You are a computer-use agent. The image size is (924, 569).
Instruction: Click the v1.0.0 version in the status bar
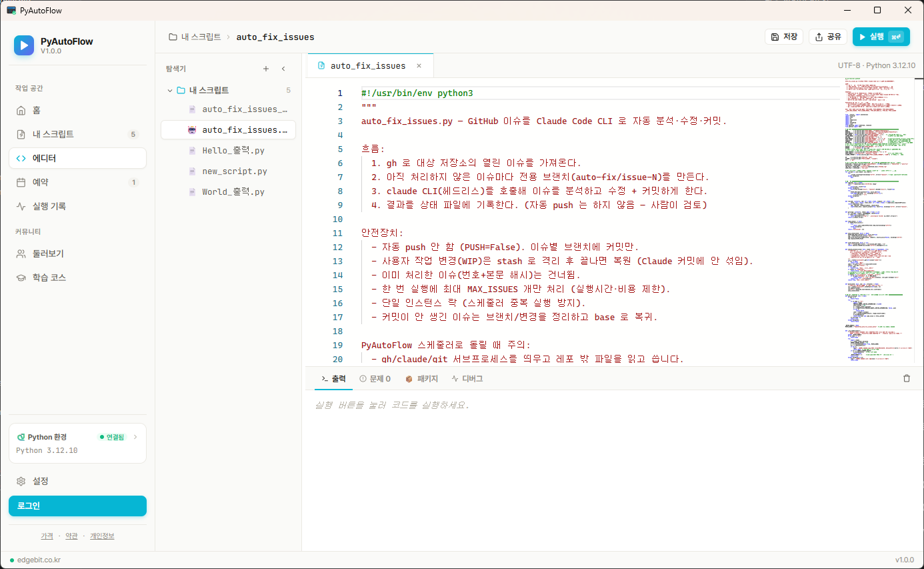[905, 560]
